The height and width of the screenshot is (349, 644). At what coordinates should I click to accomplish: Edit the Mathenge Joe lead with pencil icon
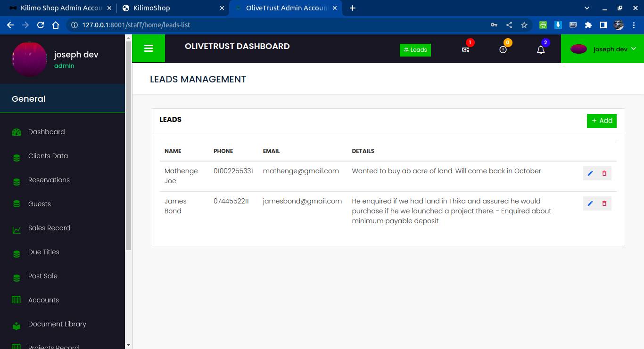click(x=590, y=173)
